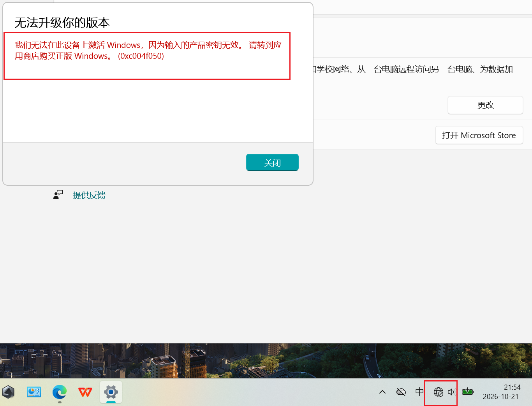Close the upgrade error dialog
The image size is (532, 406).
272,162
